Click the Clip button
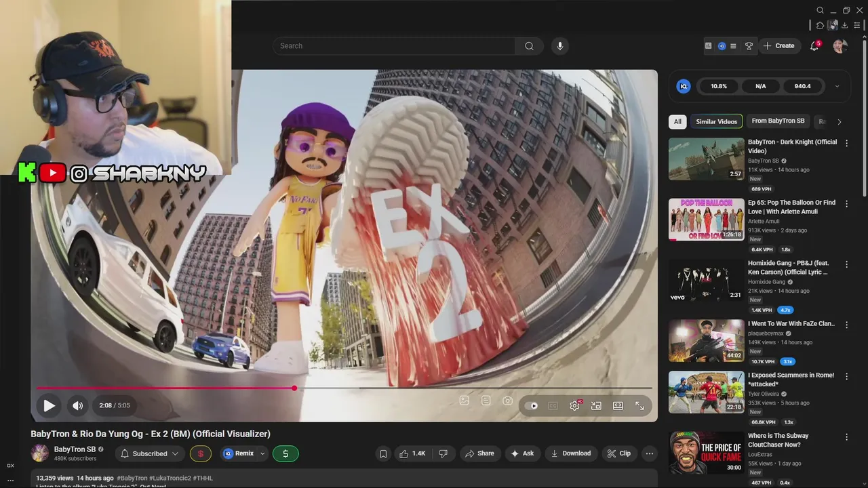This screenshot has height=488, width=868. [x=618, y=453]
